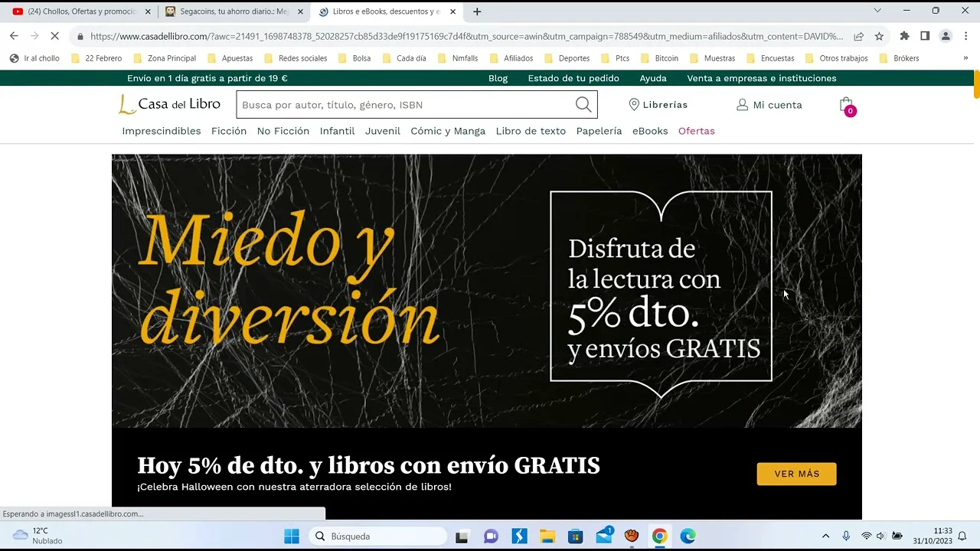Open Estado de tu pedido link

coord(573,78)
